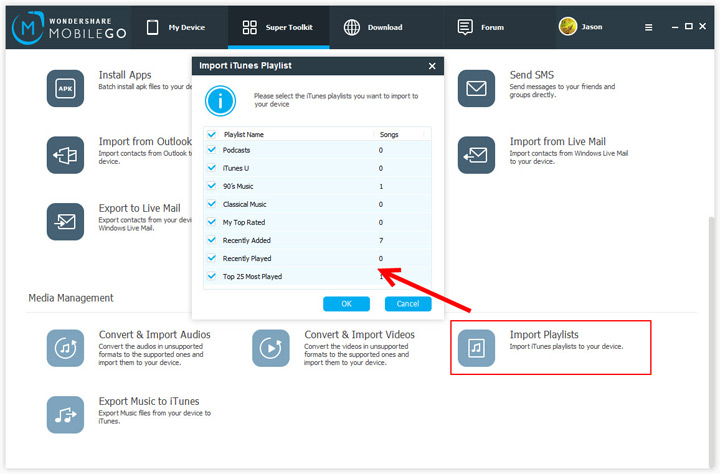Close the Import iTunes Playlist dialog

[432, 66]
